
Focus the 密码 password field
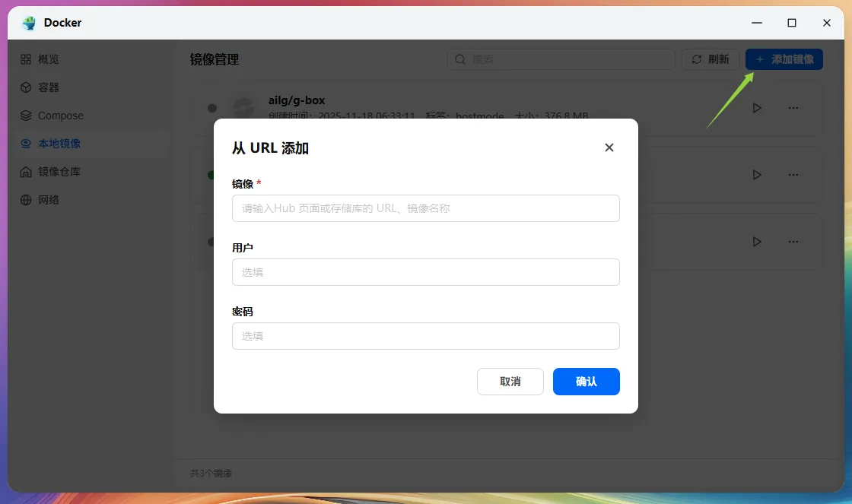(425, 336)
